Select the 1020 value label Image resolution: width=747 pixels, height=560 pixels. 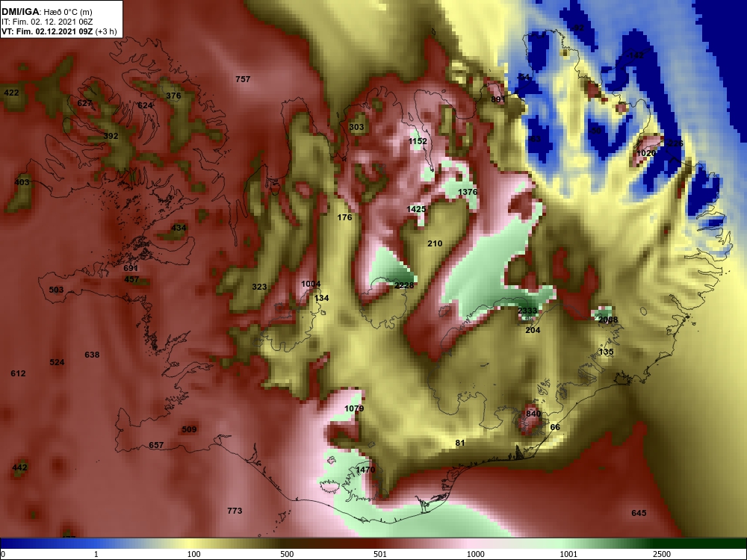[646, 153]
